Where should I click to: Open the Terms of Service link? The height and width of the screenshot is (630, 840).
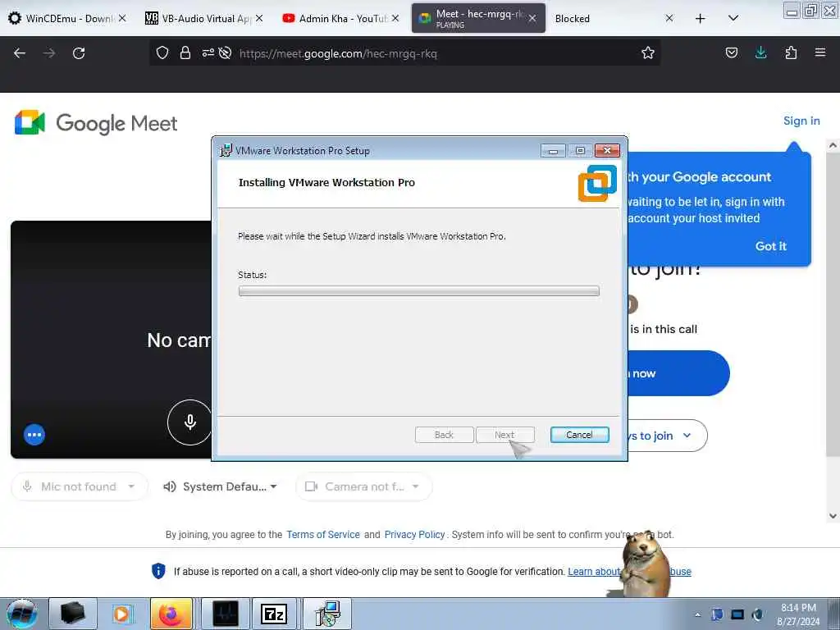tap(323, 535)
